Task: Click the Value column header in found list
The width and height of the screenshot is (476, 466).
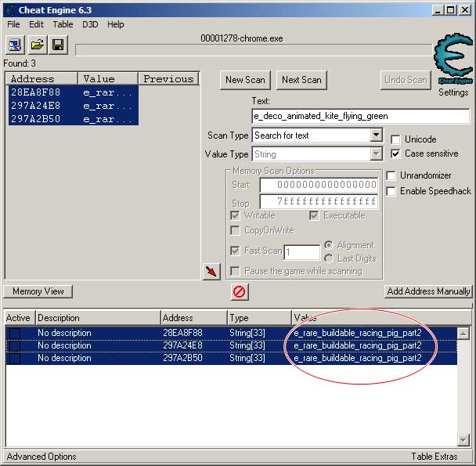Action: [x=108, y=79]
